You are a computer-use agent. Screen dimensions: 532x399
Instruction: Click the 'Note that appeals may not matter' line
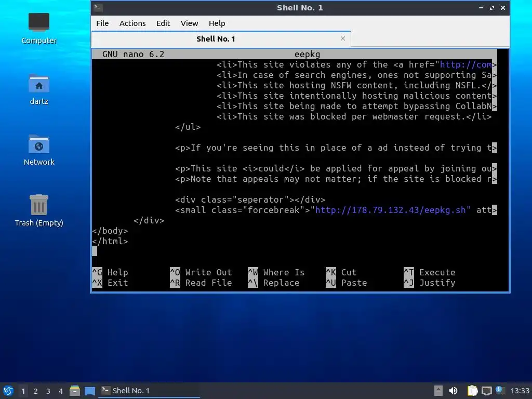(336, 179)
